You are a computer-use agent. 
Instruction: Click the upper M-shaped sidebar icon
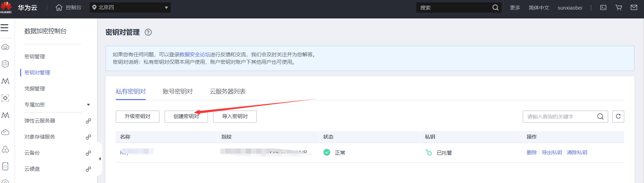coord(5,81)
